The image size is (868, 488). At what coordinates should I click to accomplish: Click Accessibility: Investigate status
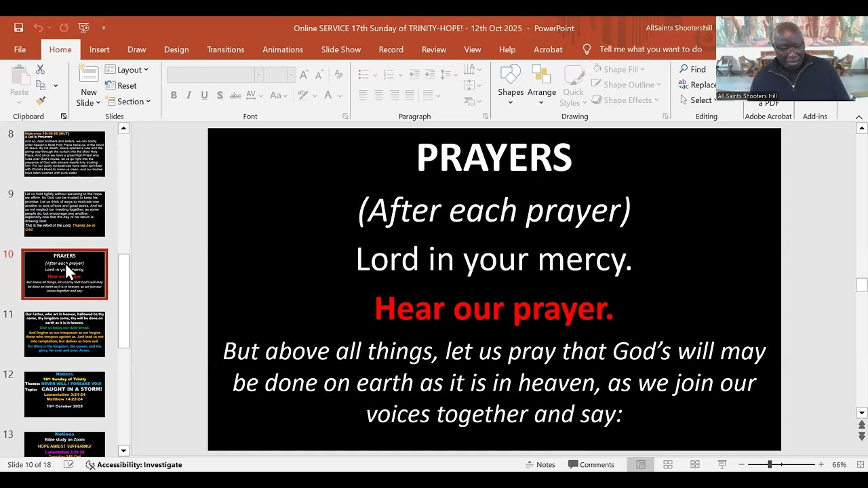(x=134, y=464)
